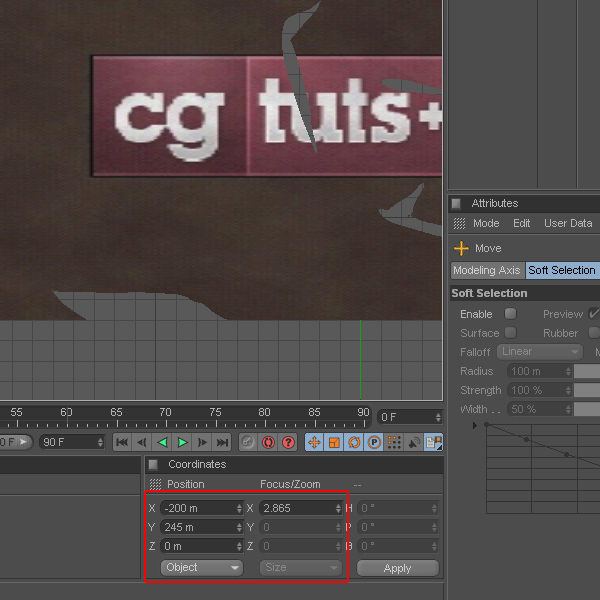Click the Width slider bar
This screenshot has width=600, height=600.
587,409
